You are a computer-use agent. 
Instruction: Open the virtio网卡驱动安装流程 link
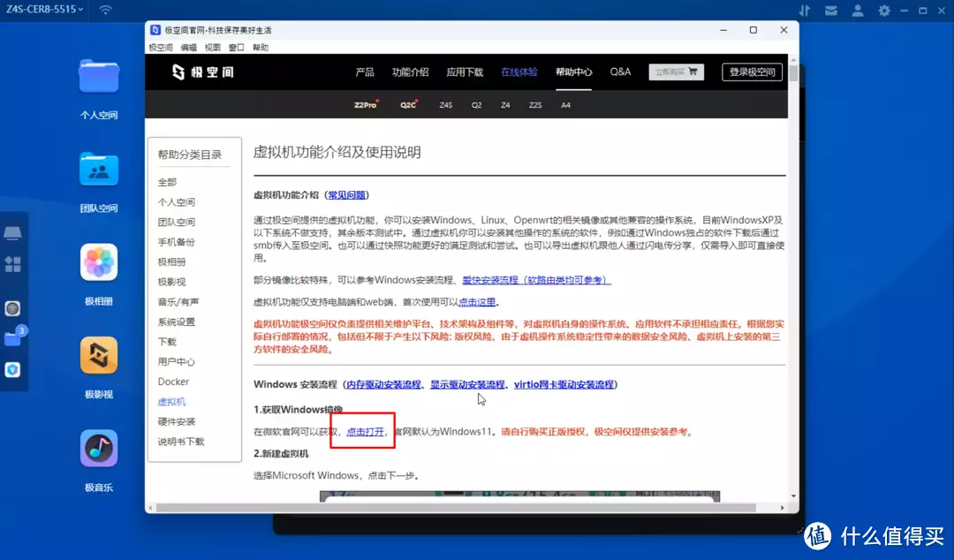pyautogui.click(x=564, y=385)
